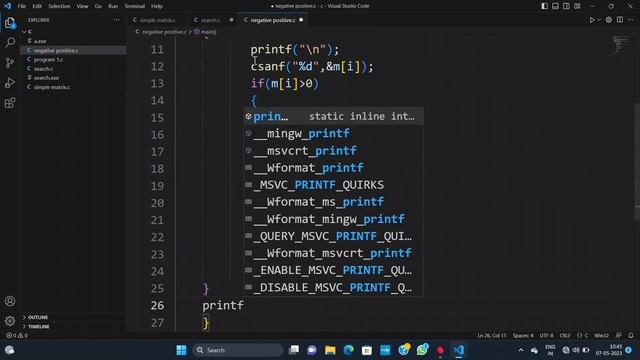Click in the Windows taskbar Search box
Image resolution: width=640 pixels, height=360 pixels.
[238, 350]
